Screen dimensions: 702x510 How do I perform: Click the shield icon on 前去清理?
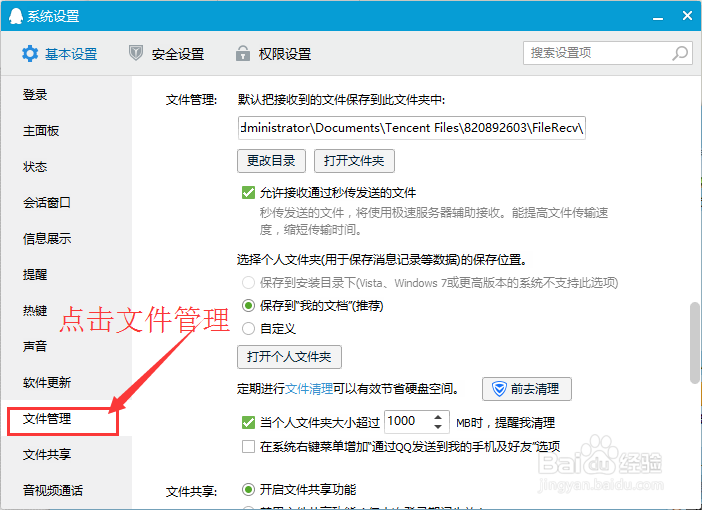click(499, 389)
